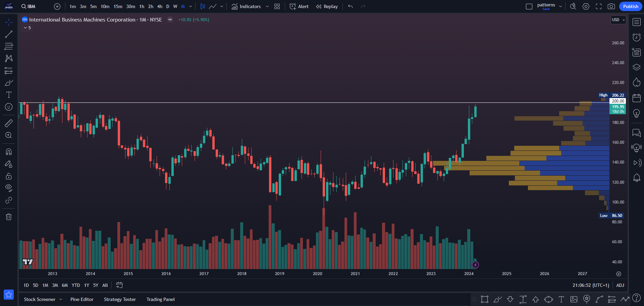644x306 pixels.
Task: Open the hotlists flame panel
Action: click(636, 82)
